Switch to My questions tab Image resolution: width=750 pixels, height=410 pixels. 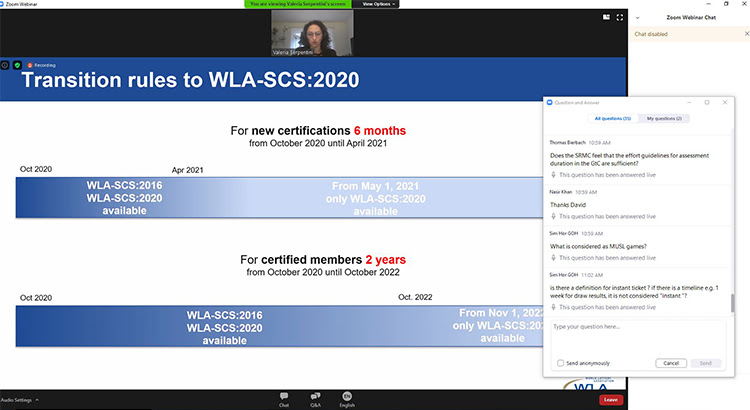point(664,119)
